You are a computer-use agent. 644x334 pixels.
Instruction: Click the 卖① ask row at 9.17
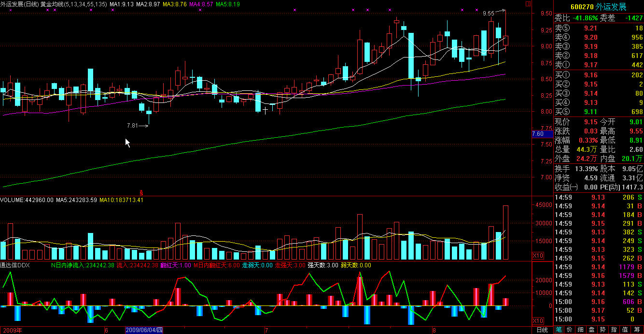click(599, 65)
